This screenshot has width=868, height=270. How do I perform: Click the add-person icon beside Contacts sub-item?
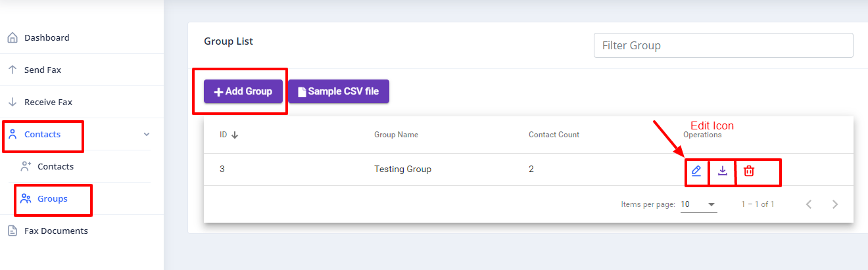point(26,166)
